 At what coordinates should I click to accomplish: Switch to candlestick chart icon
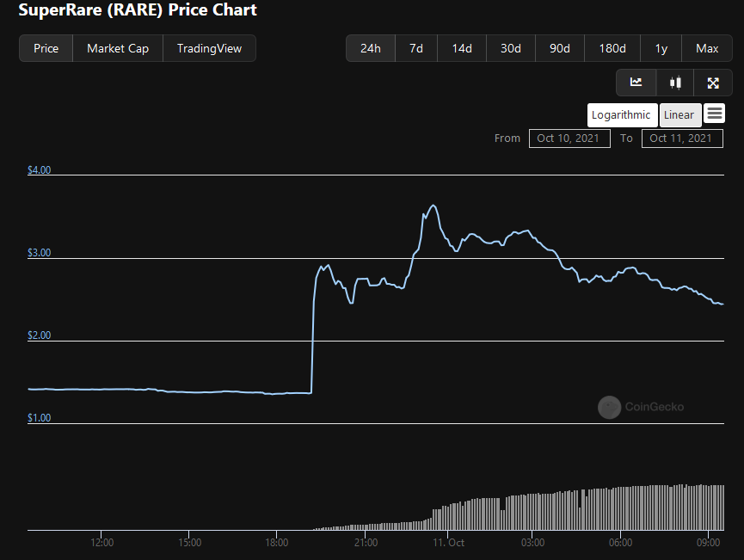[x=675, y=83]
